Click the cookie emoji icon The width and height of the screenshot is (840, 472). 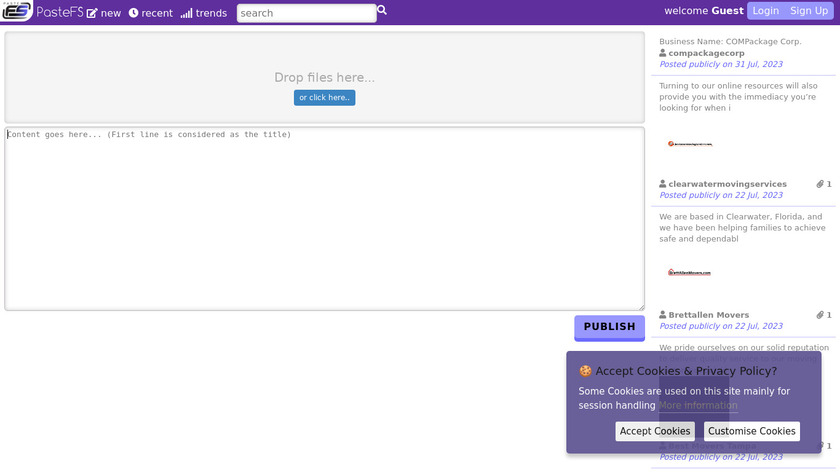[585, 371]
